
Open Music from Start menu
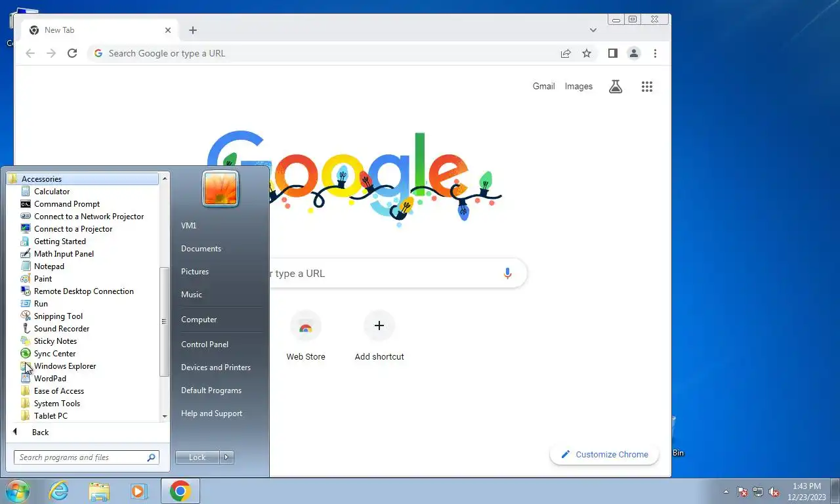point(192,295)
